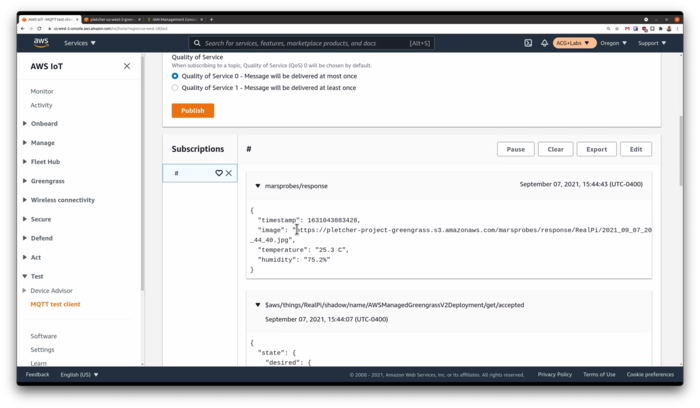
Task: Click the Edit button
Action: pyautogui.click(x=636, y=149)
